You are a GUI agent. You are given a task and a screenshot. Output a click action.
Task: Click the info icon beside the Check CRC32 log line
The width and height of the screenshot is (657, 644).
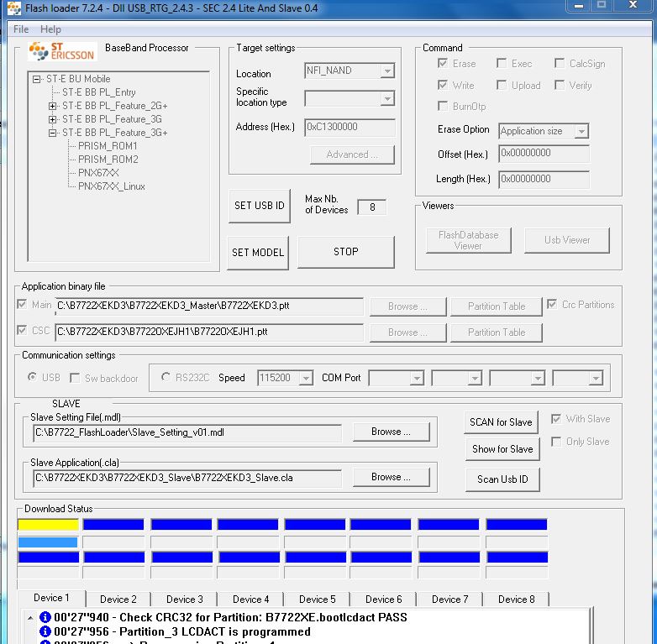pyautogui.click(x=45, y=617)
